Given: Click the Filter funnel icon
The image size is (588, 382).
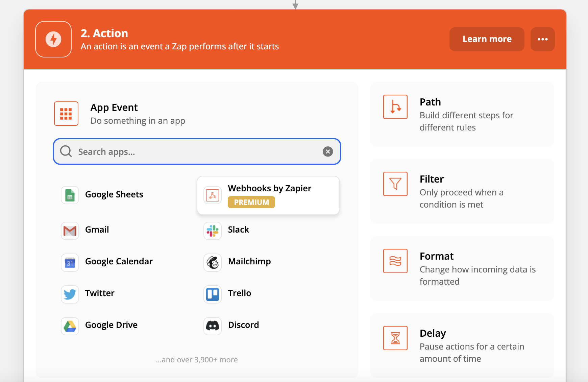Looking at the screenshot, I should pos(395,184).
